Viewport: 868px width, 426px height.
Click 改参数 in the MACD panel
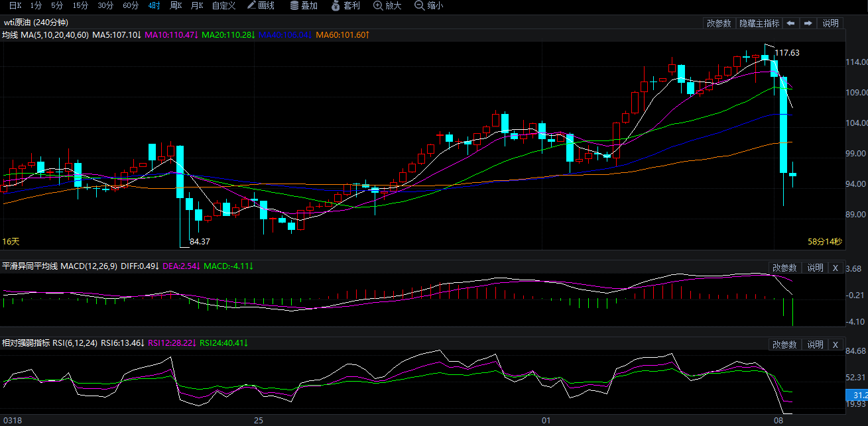[x=785, y=268]
